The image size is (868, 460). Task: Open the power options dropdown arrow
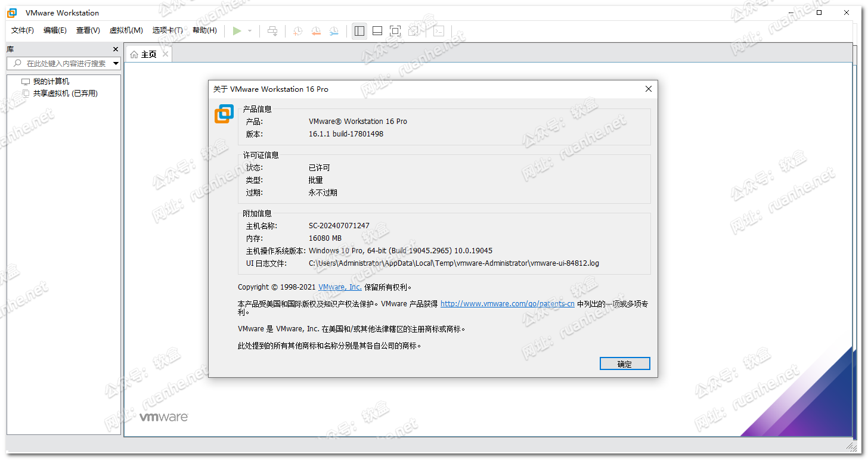pyautogui.click(x=250, y=31)
